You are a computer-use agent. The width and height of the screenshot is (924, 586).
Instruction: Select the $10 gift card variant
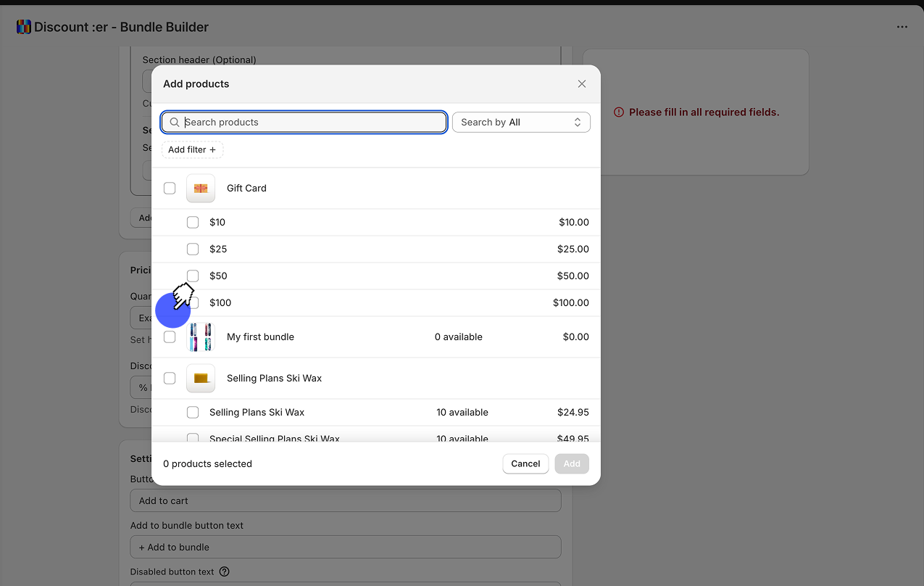click(x=193, y=223)
